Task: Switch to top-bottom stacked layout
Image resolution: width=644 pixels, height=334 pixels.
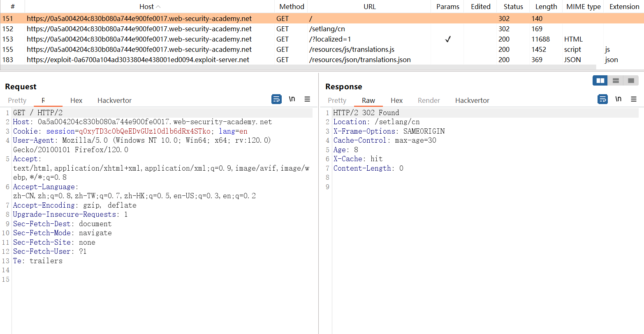Action: pyautogui.click(x=616, y=81)
